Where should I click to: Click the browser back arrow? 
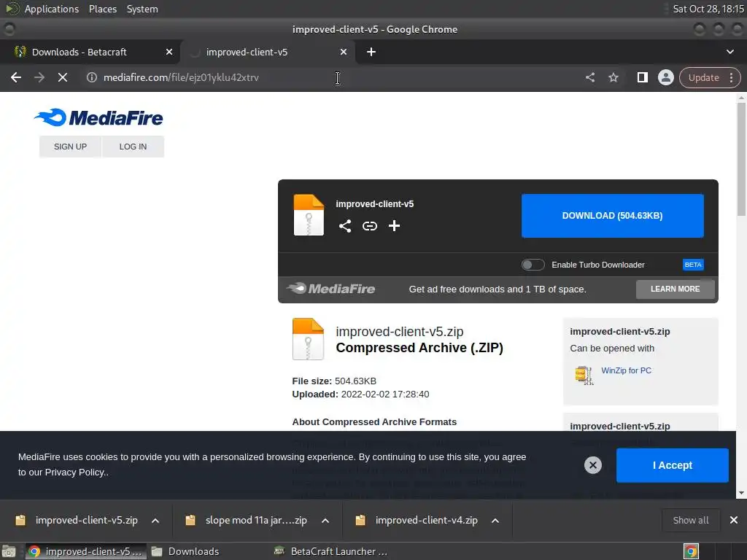16,77
